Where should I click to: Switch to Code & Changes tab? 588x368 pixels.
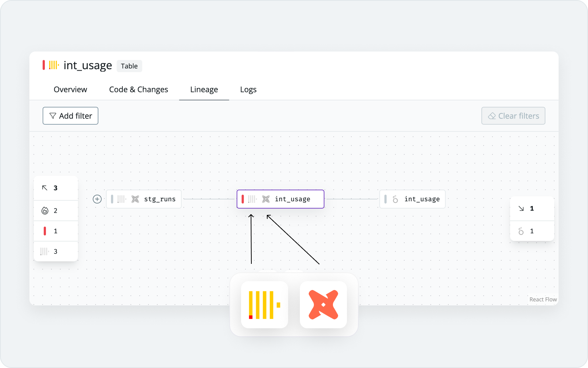(x=139, y=89)
